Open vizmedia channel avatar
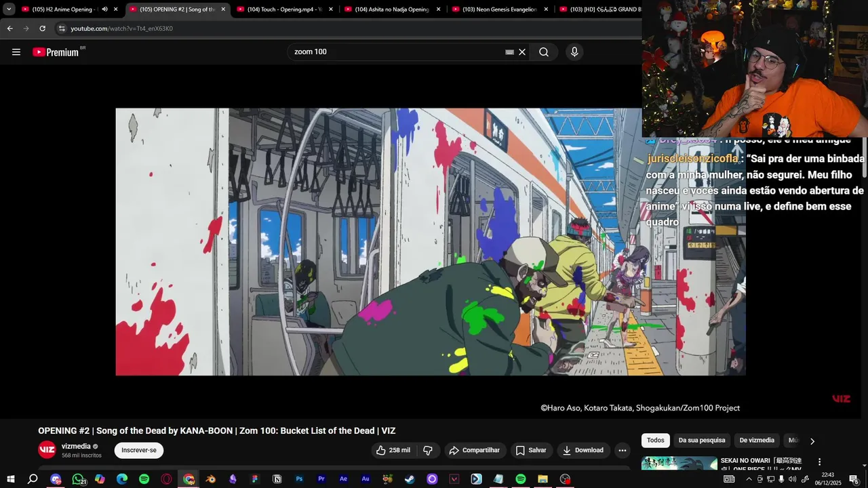868x488 pixels. pyautogui.click(x=47, y=450)
